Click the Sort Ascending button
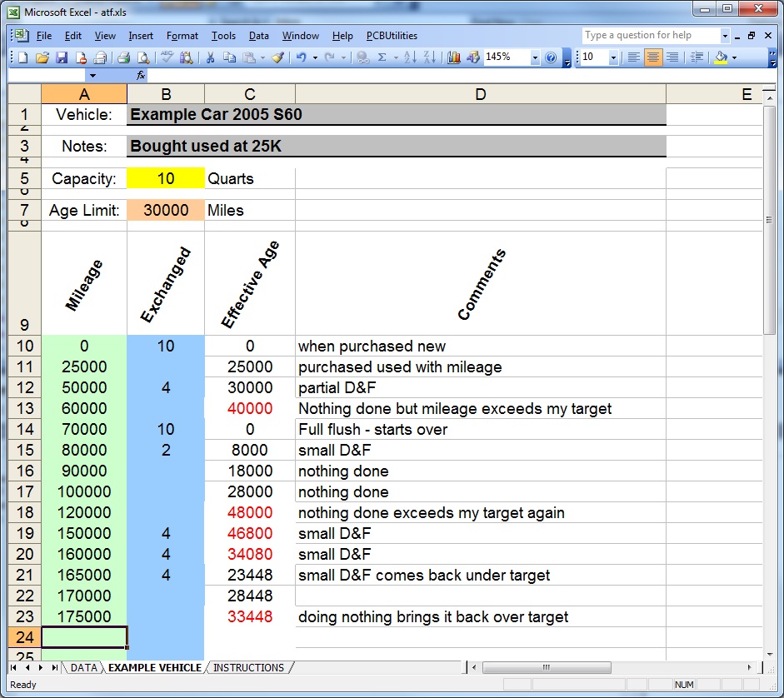The image size is (784, 698). (410, 57)
